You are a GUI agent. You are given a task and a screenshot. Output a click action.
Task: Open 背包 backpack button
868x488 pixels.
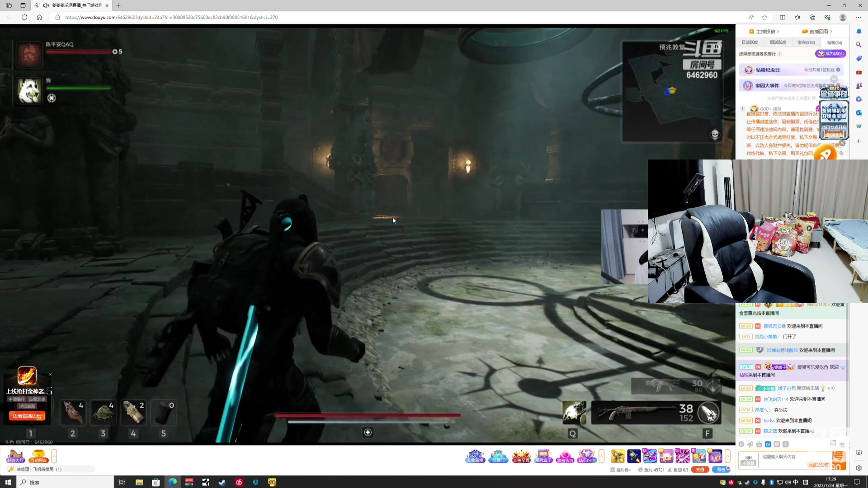click(721, 470)
